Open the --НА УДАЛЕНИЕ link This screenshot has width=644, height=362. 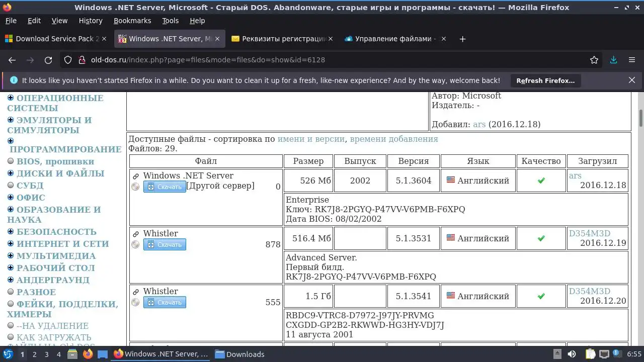[x=52, y=326]
